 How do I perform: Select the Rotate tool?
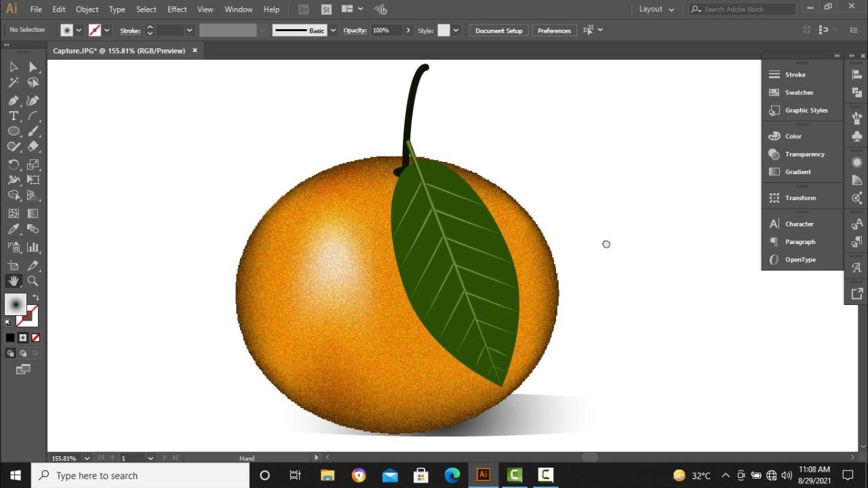(x=14, y=165)
